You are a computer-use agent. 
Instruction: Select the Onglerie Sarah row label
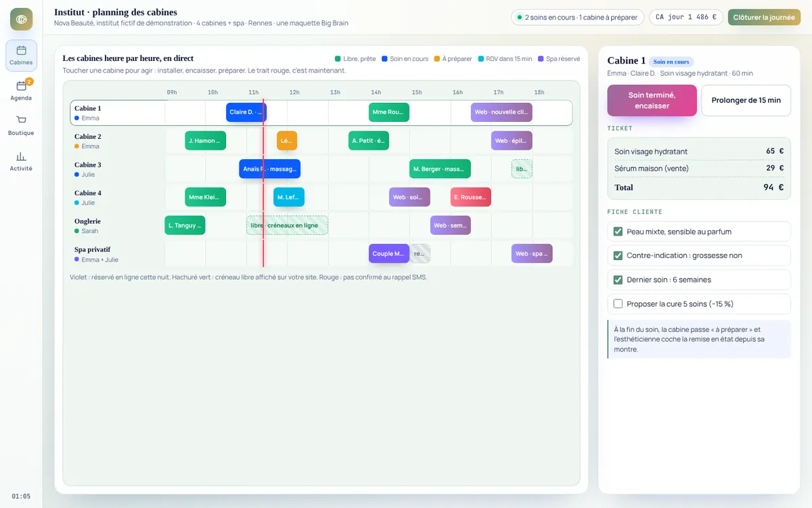[x=118, y=226]
